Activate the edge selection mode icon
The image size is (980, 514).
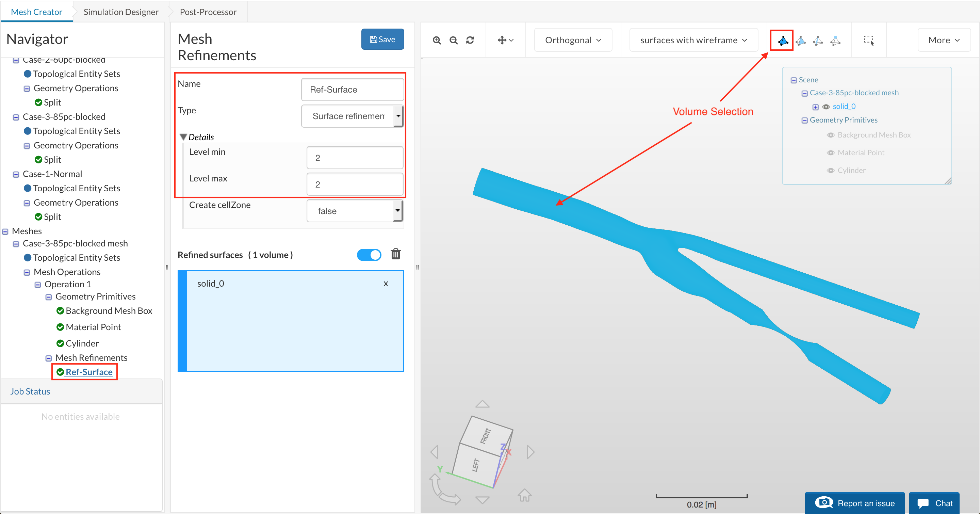pyautogui.click(x=818, y=40)
